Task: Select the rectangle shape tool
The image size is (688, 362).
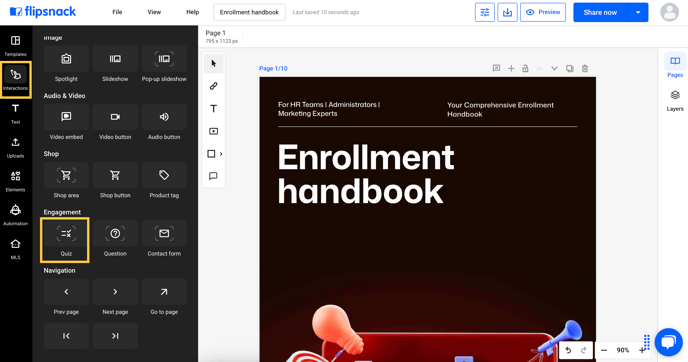Action: [211, 154]
